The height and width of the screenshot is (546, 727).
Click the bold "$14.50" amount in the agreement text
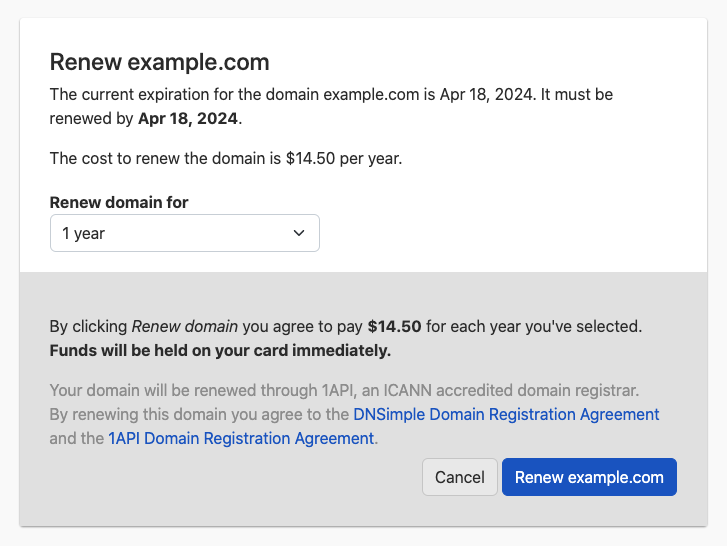(x=394, y=326)
